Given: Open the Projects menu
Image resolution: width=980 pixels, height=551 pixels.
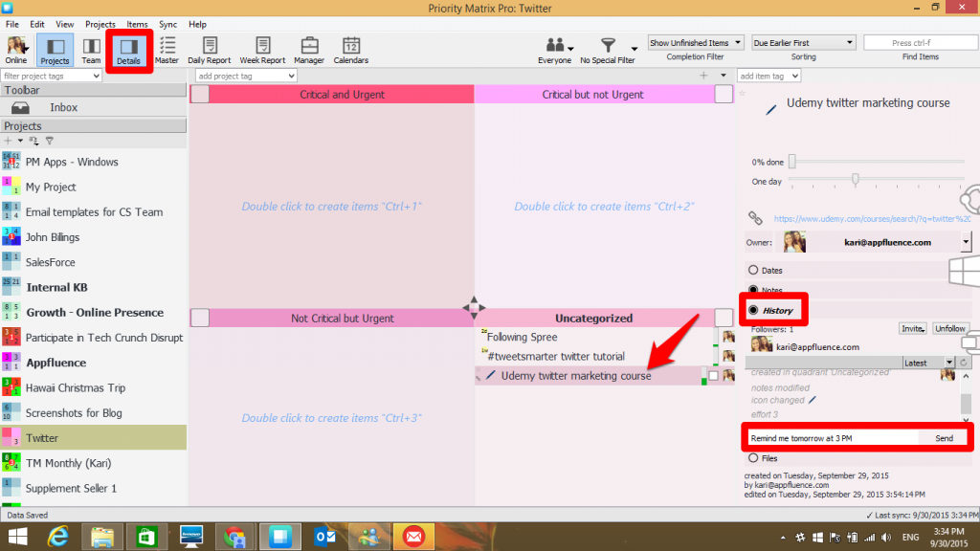Looking at the screenshot, I should (100, 24).
